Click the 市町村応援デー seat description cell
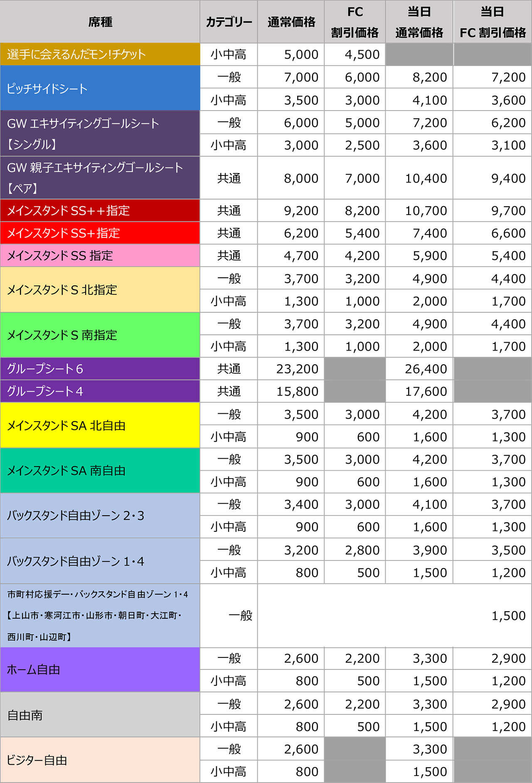 coord(100,615)
